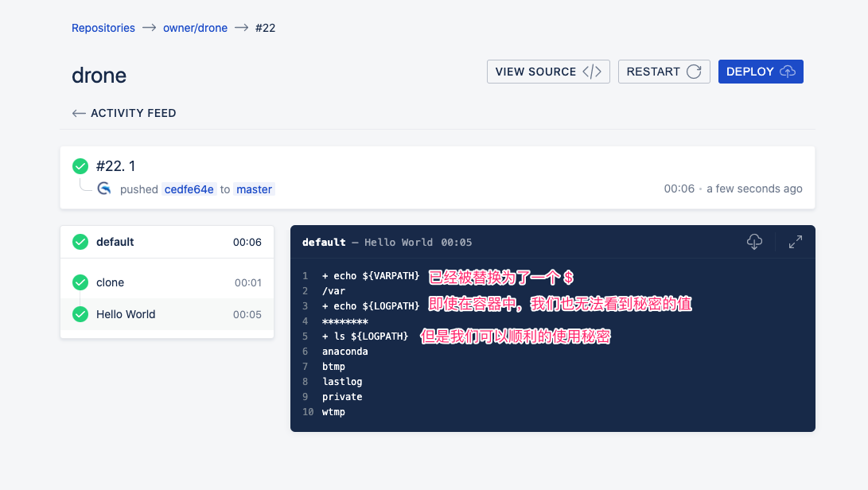Go to owner/drone breadcrumb link

coord(195,28)
